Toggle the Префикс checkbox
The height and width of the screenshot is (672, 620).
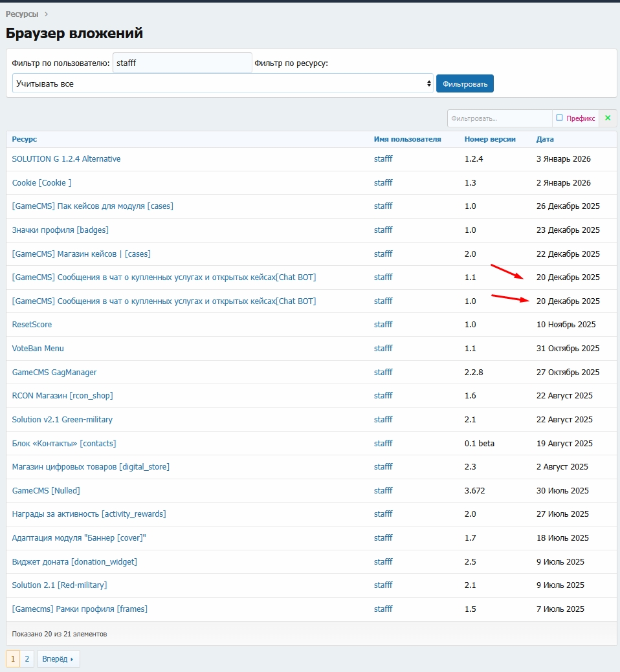coord(560,118)
